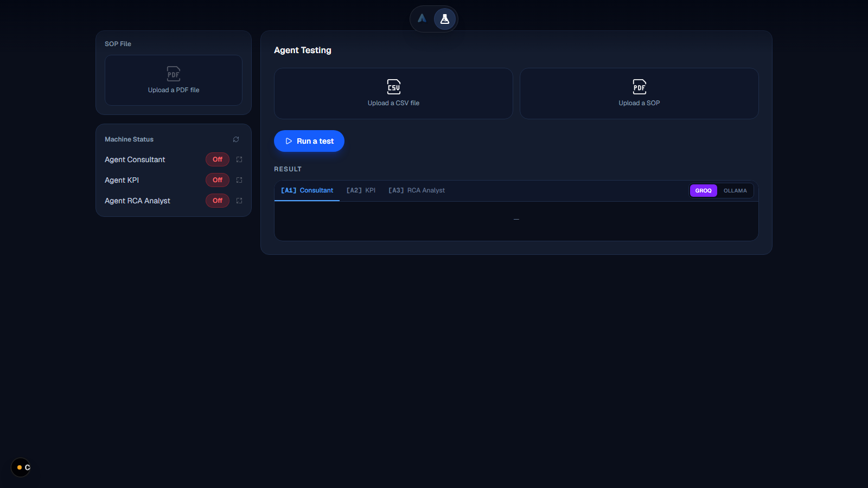Click the Run a test button
Image resolution: width=868 pixels, height=488 pixels.
click(309, 141)
